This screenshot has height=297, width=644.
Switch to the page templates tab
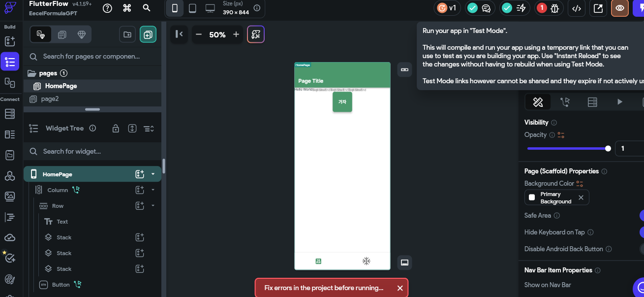[x=61, y=34]
